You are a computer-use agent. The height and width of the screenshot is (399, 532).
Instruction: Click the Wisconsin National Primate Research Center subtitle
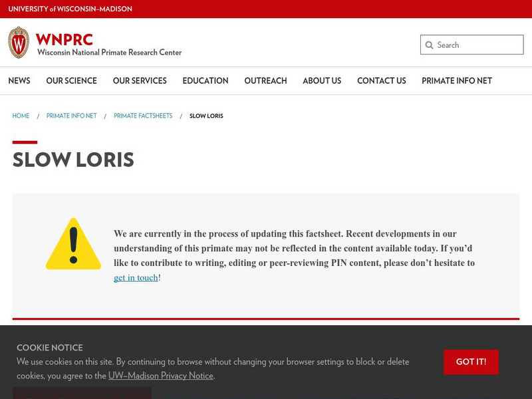[x=109, y=53]
